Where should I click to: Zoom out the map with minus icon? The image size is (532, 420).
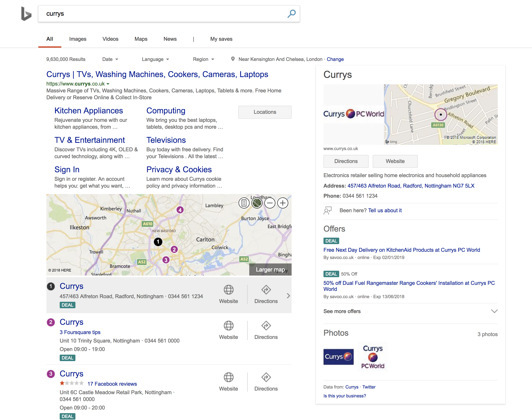click(x=270, y=203)
